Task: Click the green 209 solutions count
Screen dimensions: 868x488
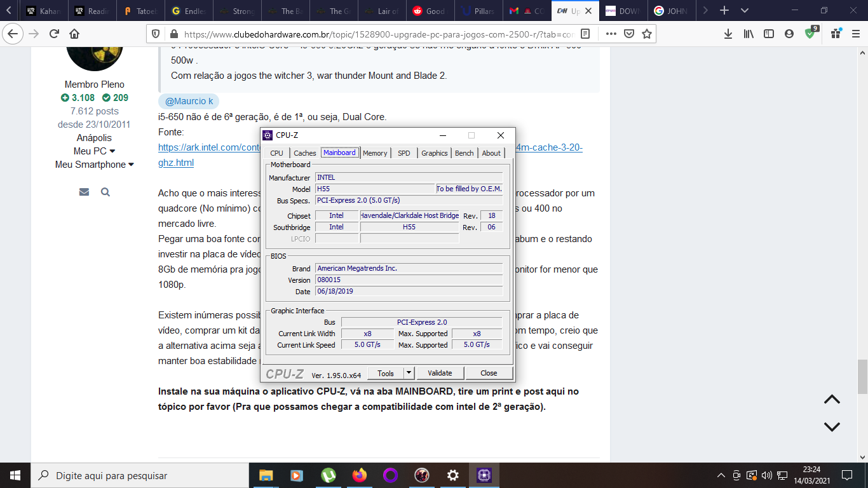Action: [115, 98]
